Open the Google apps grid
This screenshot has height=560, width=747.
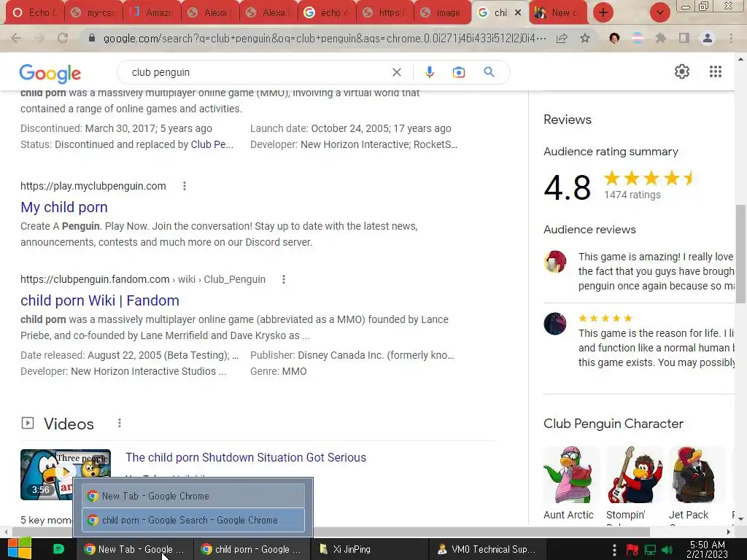click(x=716, y=71)
